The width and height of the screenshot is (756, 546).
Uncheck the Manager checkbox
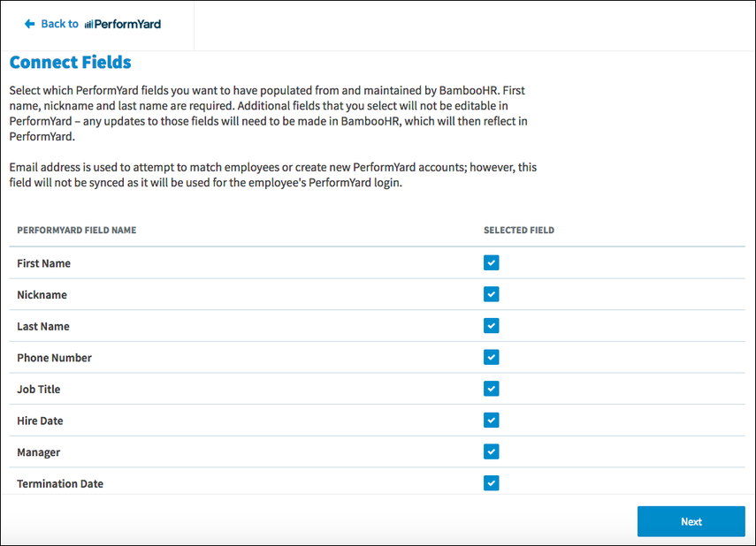(x=492, y=451)
